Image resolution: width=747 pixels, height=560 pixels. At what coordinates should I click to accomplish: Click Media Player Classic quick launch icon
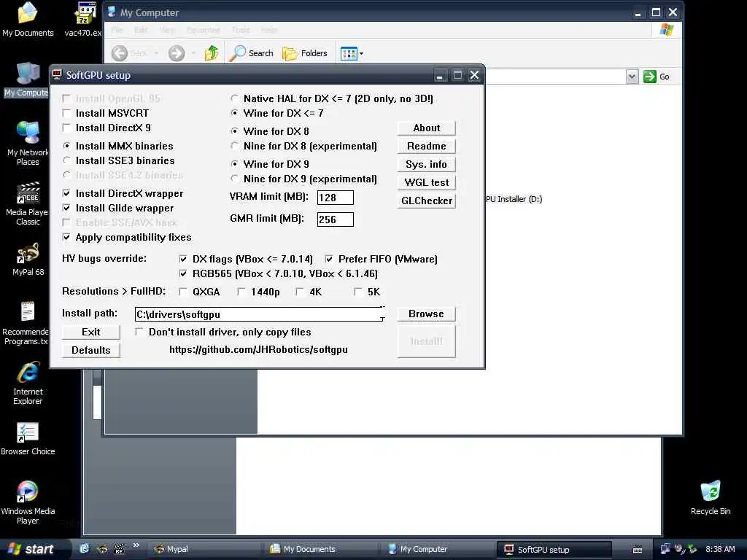pos(119,549)
